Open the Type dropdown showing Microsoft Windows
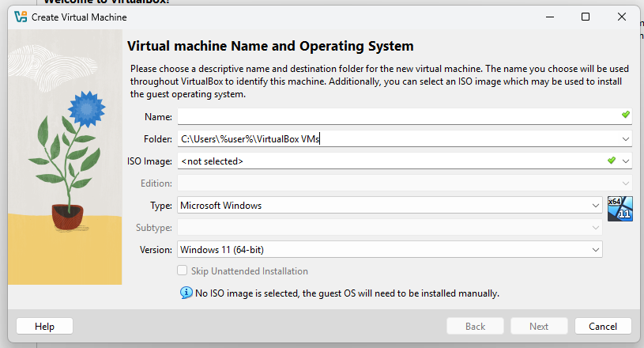 390,205
